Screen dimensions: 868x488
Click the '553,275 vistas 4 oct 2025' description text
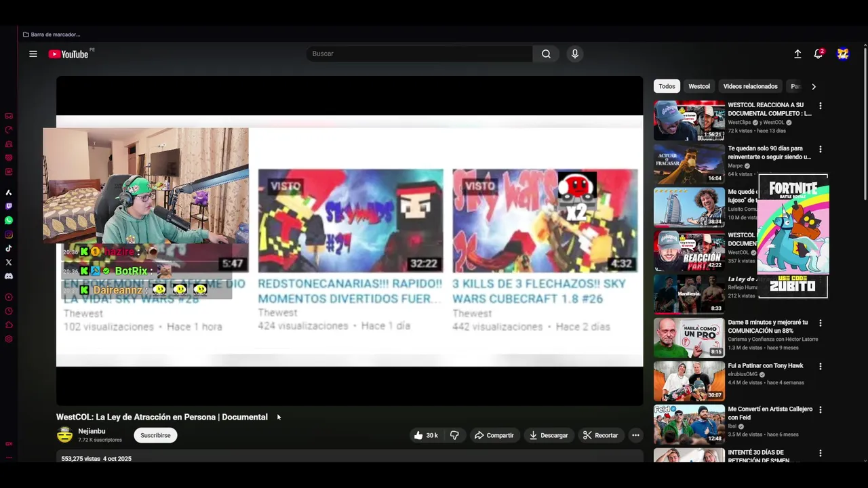(x=96, y=459)
